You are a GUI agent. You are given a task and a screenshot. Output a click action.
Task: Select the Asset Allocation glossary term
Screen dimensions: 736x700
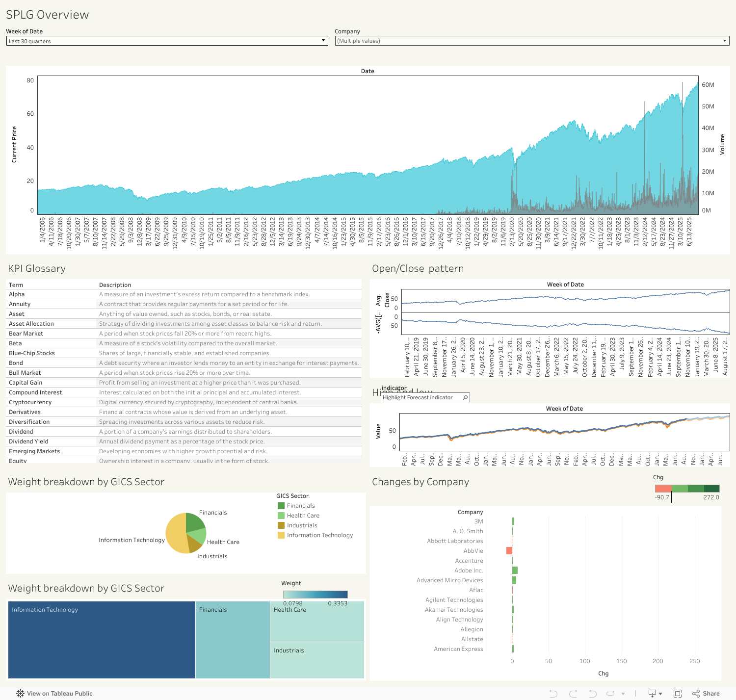pos(31,324)
